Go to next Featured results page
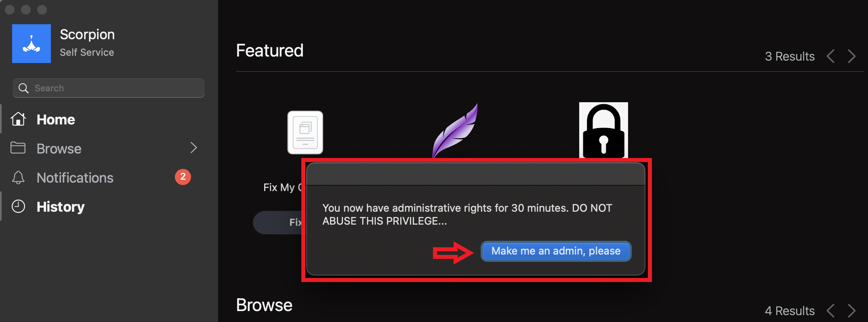 (851, 56)
